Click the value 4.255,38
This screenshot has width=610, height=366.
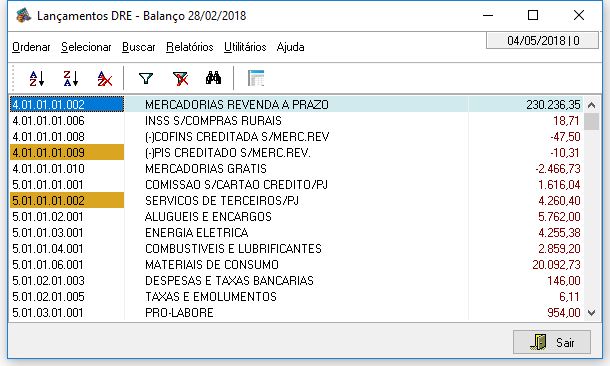(x=559, y=233)
